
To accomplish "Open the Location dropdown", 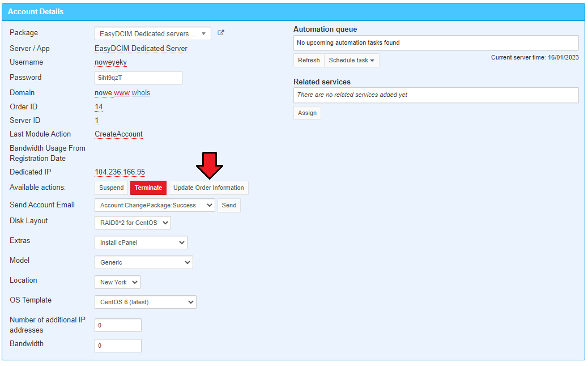I will (118, 282).
